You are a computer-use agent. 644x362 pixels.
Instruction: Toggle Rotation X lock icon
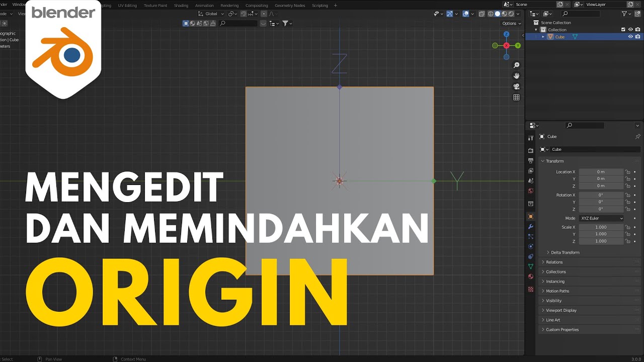tap(627, 195)
